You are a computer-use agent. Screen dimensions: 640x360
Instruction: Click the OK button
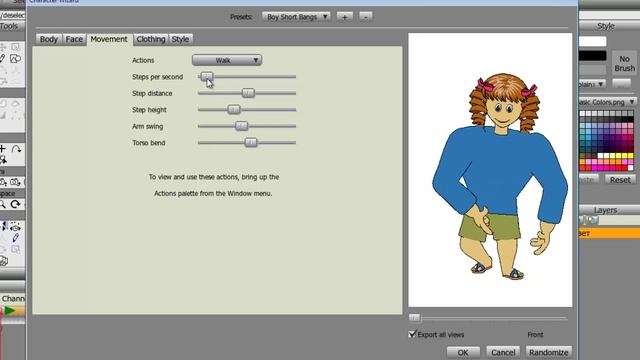463,352
